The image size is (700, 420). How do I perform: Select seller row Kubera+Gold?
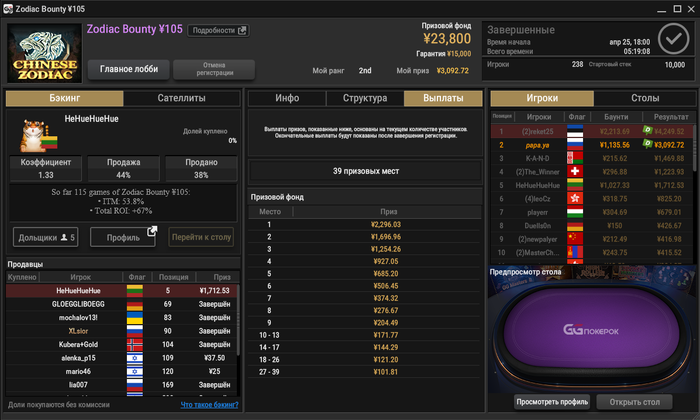coord(121,344)
